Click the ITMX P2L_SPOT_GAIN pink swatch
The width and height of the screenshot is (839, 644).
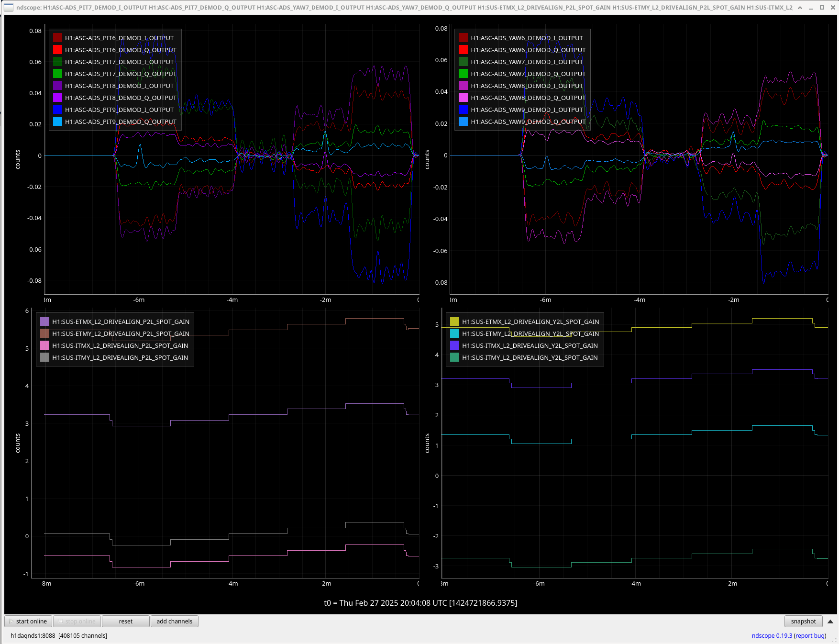[x=44, y=345]
